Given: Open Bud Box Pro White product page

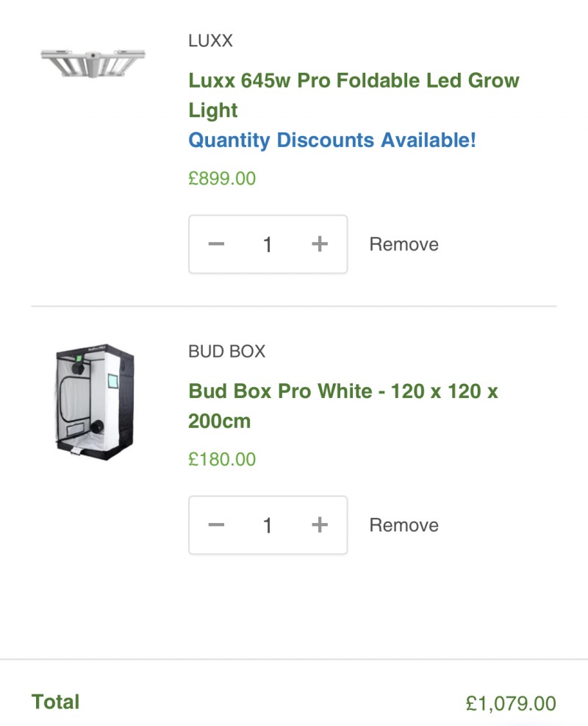Looking at the screenshot, I should [x=343, y=405].
